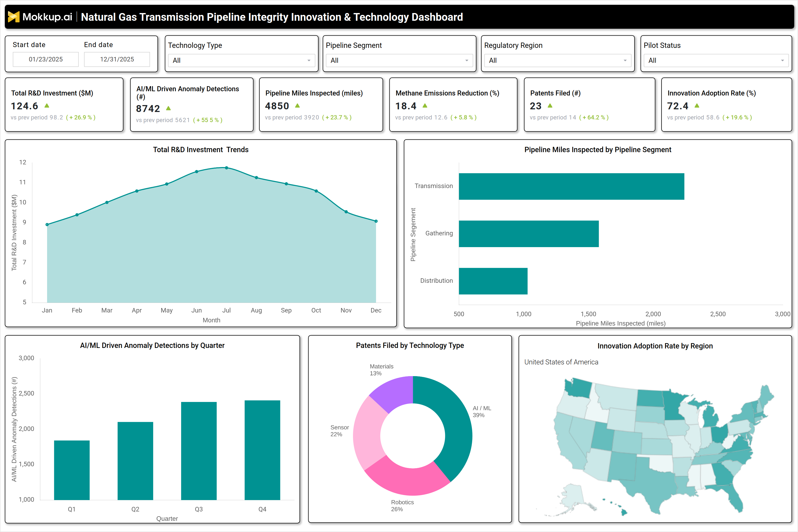Click 'vs prev period 3920' text
Viewport: 798px width, 532px height.
coord(292,117)
